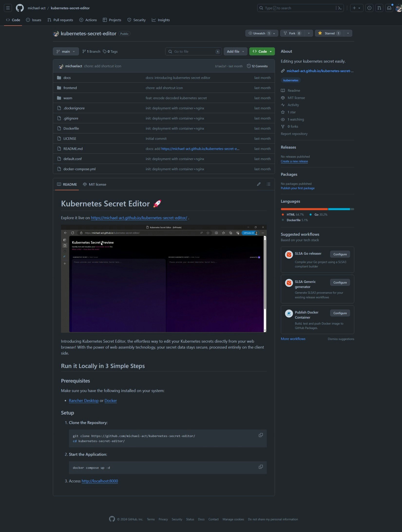
Task: Open the README outline list icon
Action: tap(268, 184)
